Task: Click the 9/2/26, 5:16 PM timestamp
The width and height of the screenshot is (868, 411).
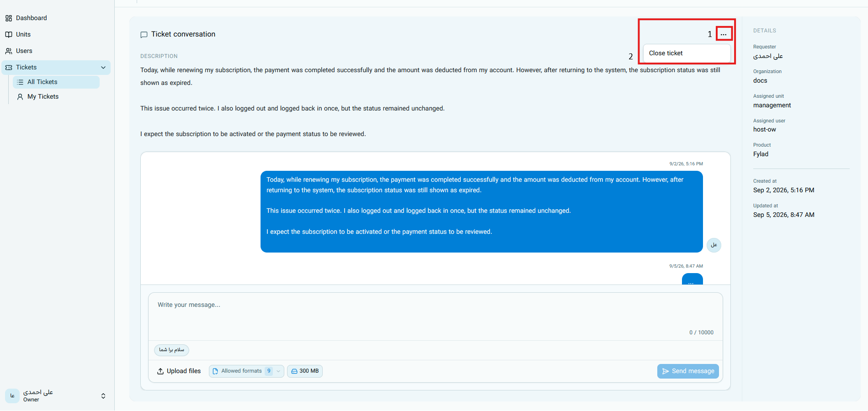Action: point(686,163)
